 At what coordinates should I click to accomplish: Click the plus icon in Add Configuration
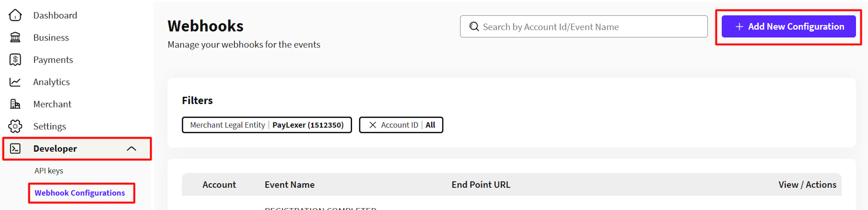point(739,27)
